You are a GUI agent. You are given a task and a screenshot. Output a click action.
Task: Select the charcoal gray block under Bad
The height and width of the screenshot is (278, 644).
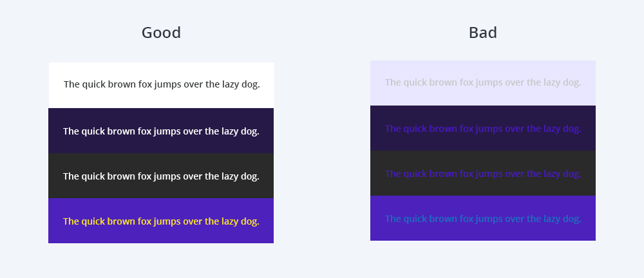click(x=482, y=173)
